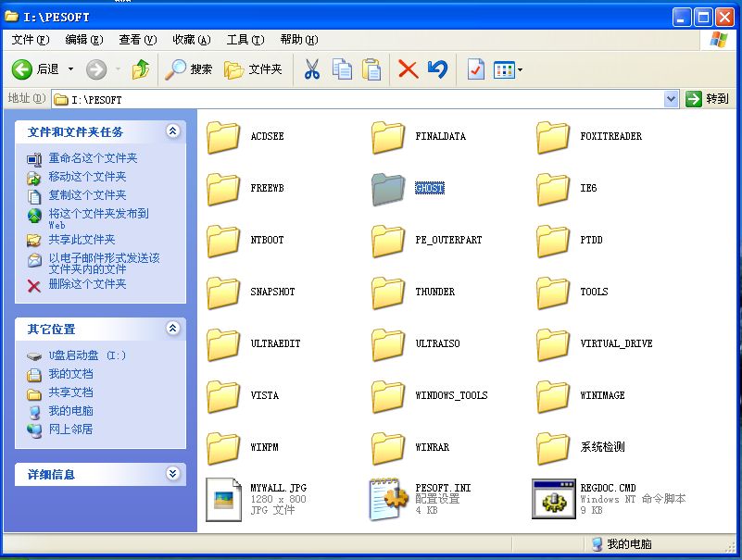Select the FINALDATA folder icon
The image size is (742, 560).
(388, 137)
